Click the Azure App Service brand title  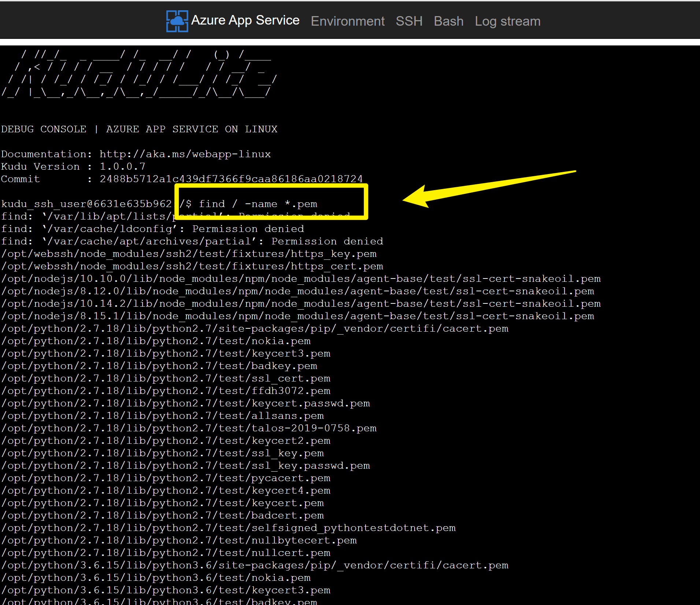click(245, 21)
